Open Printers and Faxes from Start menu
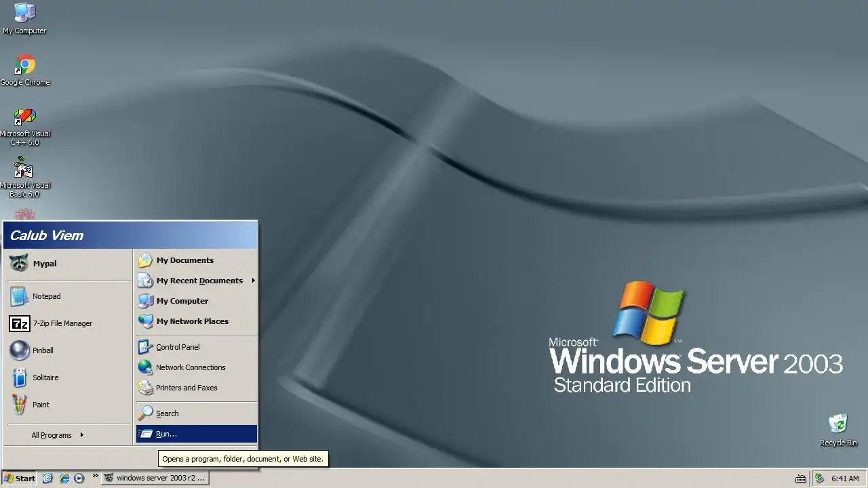 [197, 388]
